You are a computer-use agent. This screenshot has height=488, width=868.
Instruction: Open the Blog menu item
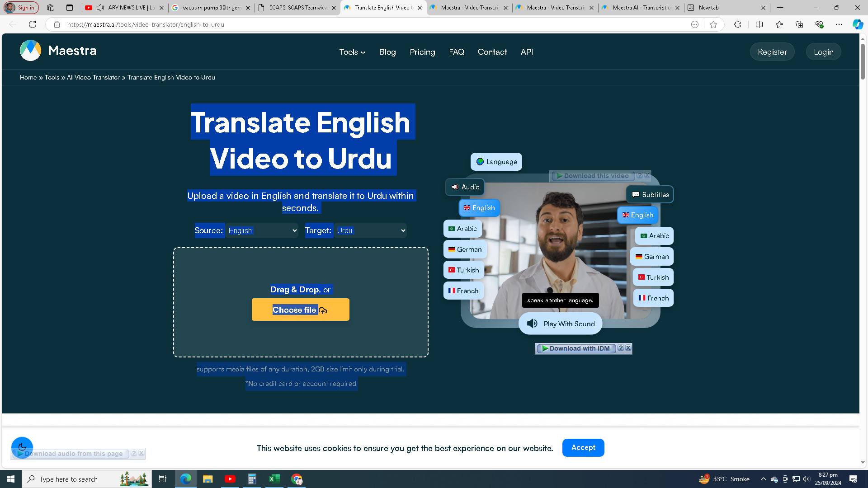(x=387, y=52)
